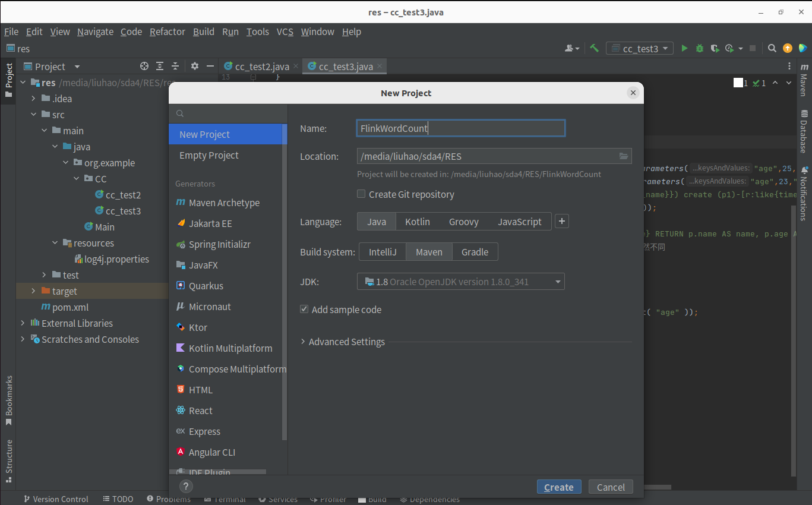Collapse the src folder
812x505 pixels.
pos(34,115)
